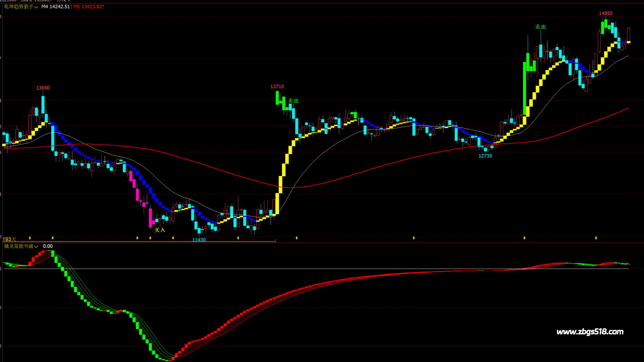This screenshot has width=644, height=362.
Task: Open the 乾坤趋势猎手 indicator dropdown
Action: click(21, 7)
